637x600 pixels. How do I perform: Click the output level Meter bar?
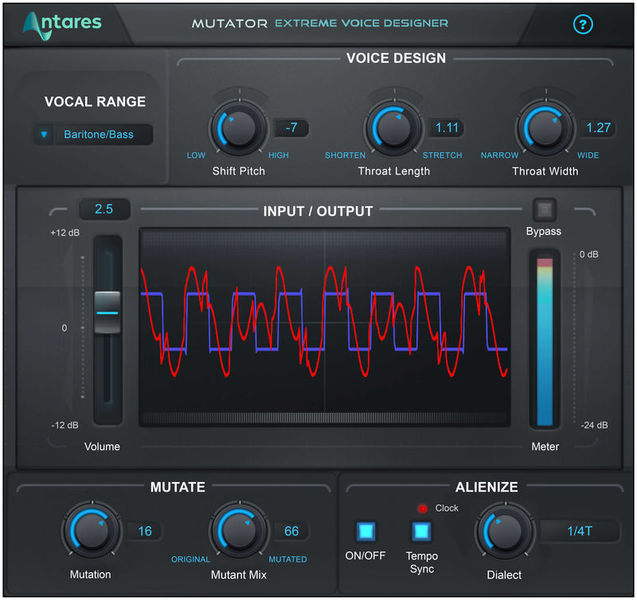545,340
